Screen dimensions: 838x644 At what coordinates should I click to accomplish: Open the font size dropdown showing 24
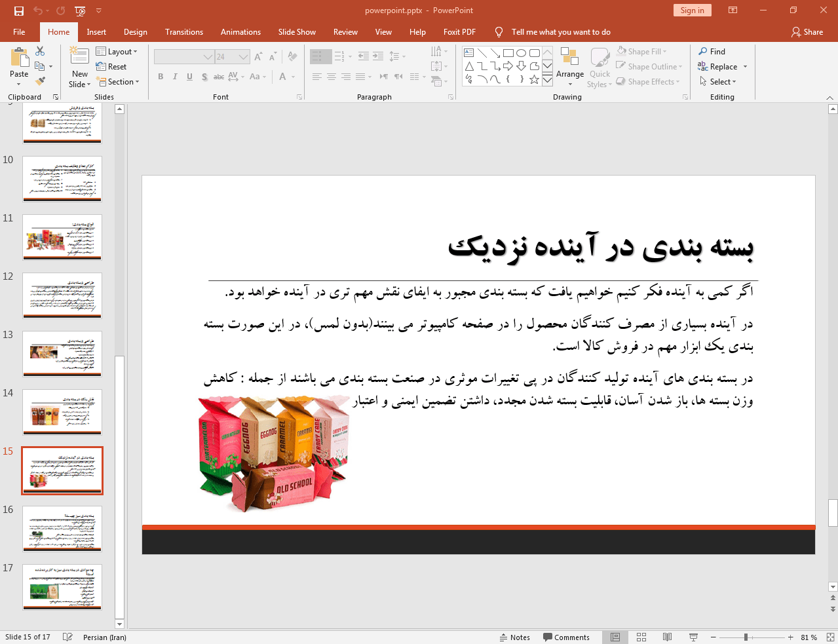[x=233, y=57]
